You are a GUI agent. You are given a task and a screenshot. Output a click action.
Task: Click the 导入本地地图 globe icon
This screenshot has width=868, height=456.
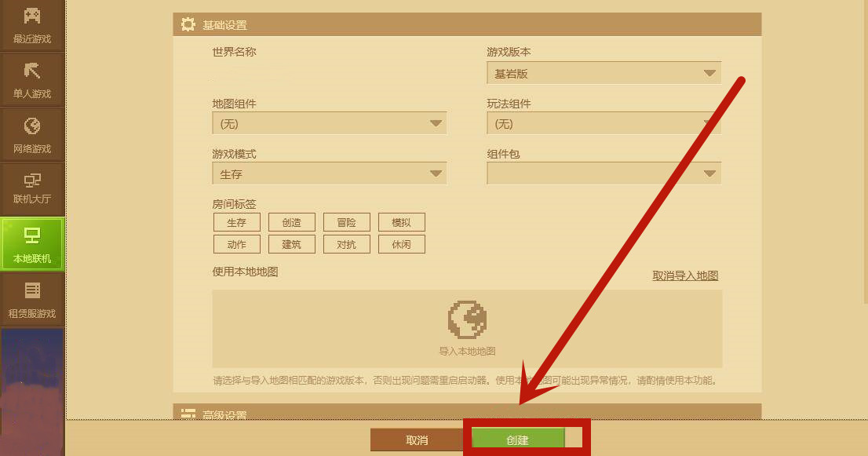(x=467, y=319)
